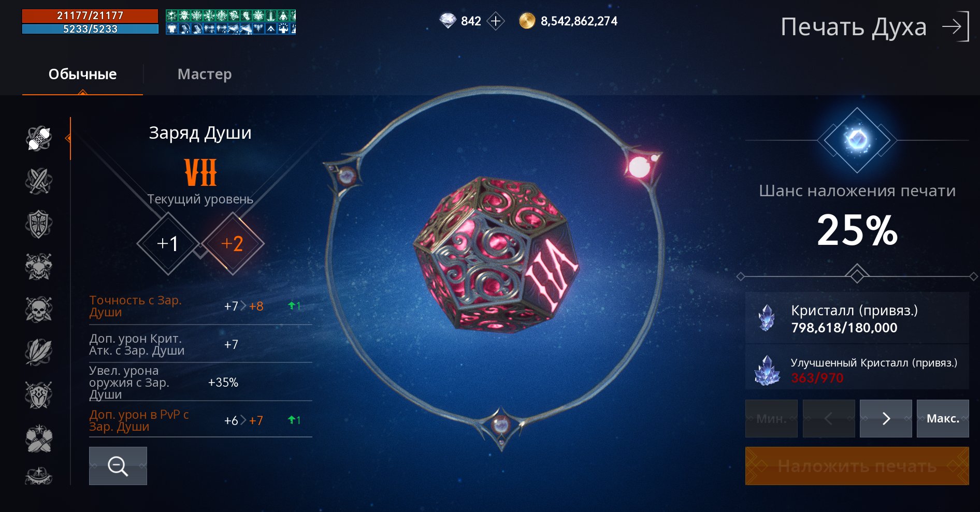Select the crossed swords sidebar icon

39,181
